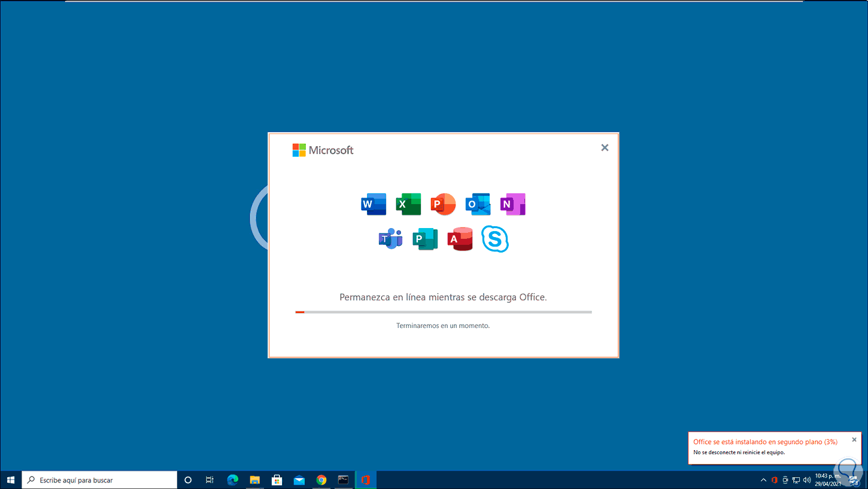Click the text "Terminaremos en un momento."
The image size is (868, 489).
(443, 326)
